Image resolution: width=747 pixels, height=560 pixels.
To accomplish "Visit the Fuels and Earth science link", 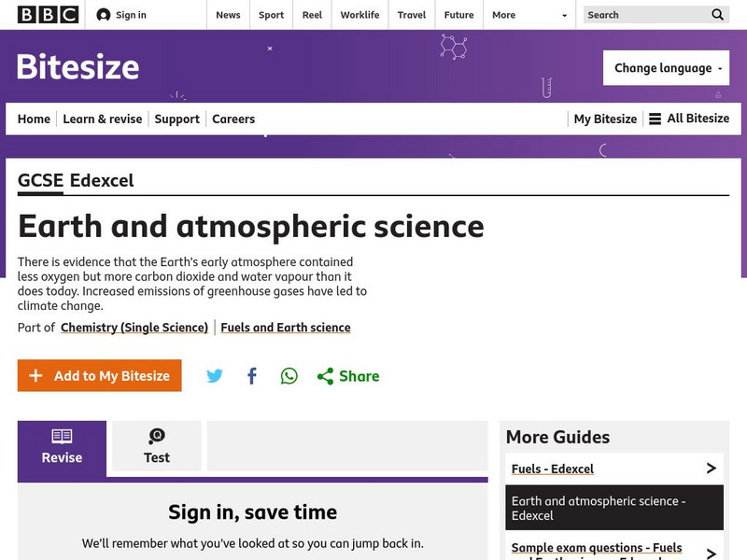I will point(285,328).
